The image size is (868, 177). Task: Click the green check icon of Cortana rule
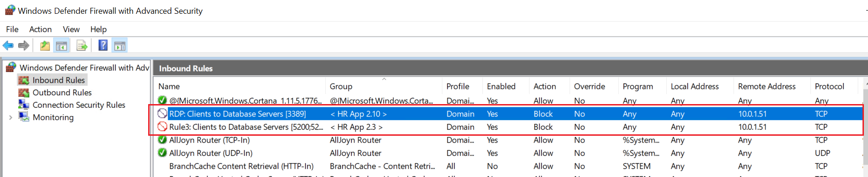tap(162, 100)
